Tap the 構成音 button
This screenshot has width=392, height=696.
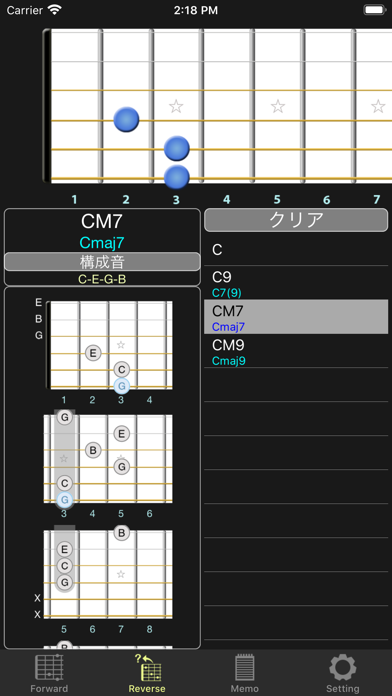[x=102, y=262]
